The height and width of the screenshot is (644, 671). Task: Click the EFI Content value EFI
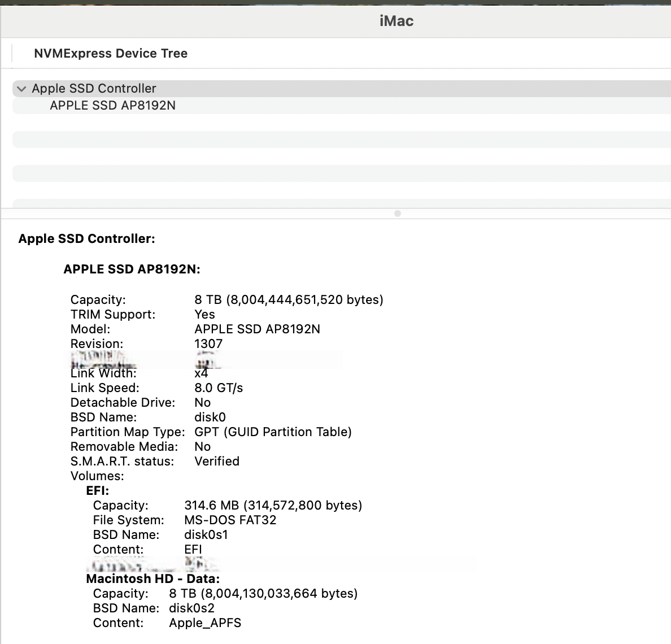193,550
